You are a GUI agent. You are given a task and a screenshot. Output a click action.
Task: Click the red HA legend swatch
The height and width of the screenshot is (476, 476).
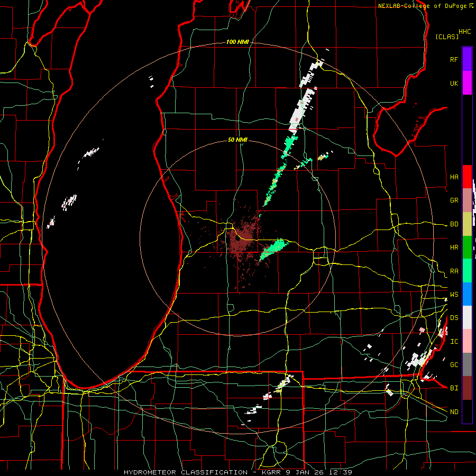(x=467, y=177)
